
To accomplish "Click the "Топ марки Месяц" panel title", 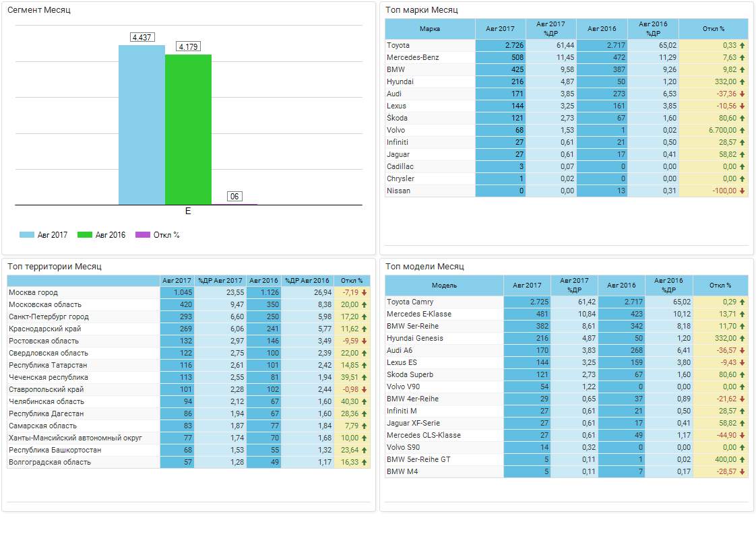I will coord(421,9).
